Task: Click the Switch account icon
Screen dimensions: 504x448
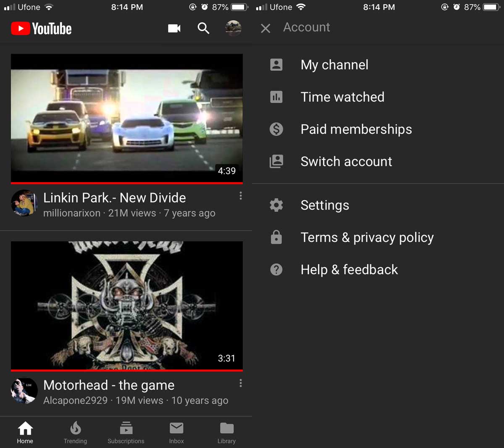Action: coord(276,161)
